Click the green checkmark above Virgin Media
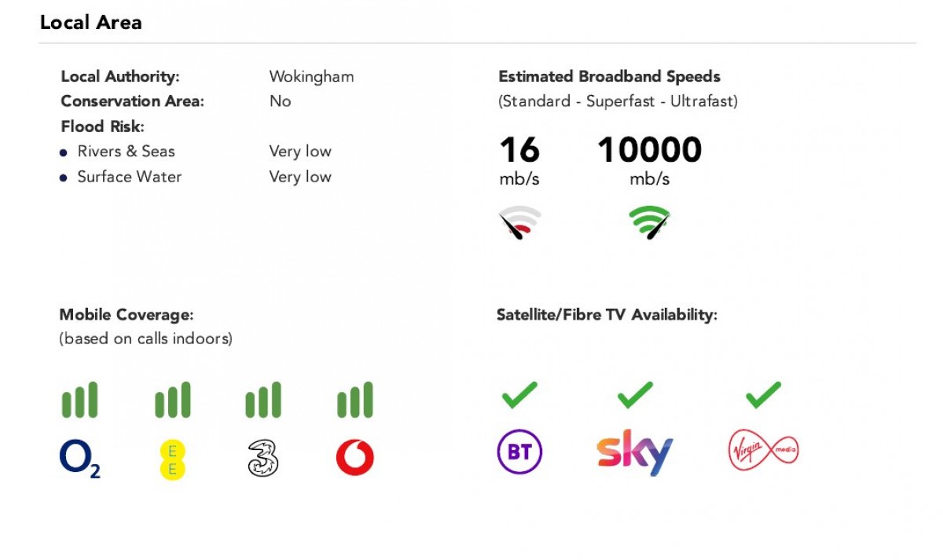Viewport: 943px width, 560px height. pyautogui.click(x=763, y=394)
